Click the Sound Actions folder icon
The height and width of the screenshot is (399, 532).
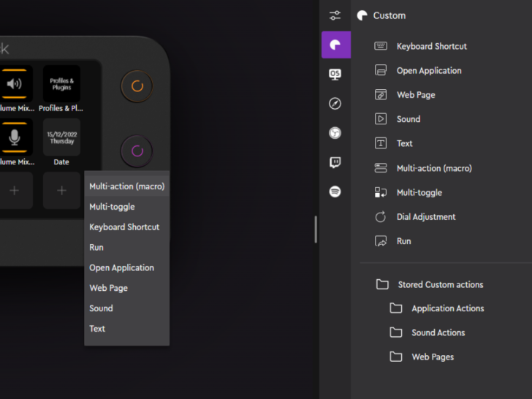[x=396, y=332]
